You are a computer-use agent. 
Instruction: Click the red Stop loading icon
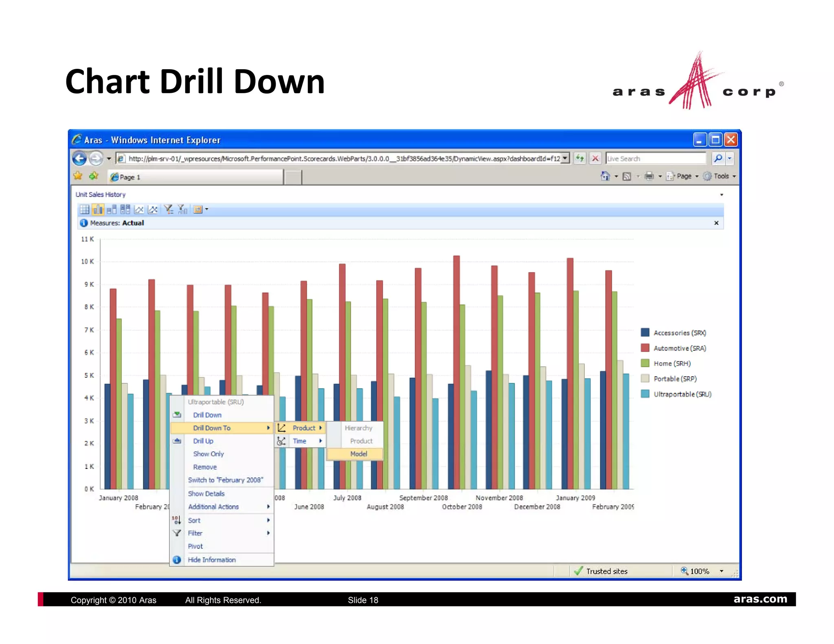pyautogui.click(x=595, y=158)
